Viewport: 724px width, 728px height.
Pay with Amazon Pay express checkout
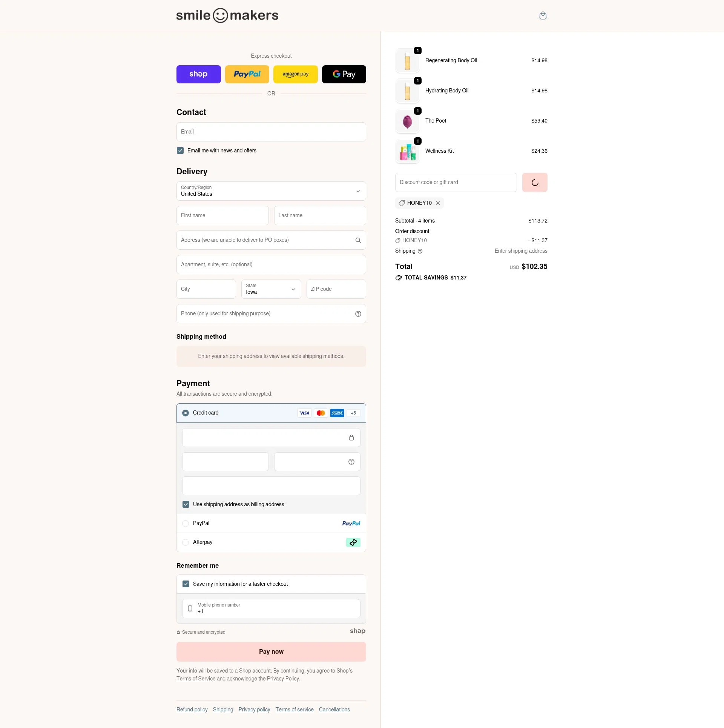click(x=295, y=74)
